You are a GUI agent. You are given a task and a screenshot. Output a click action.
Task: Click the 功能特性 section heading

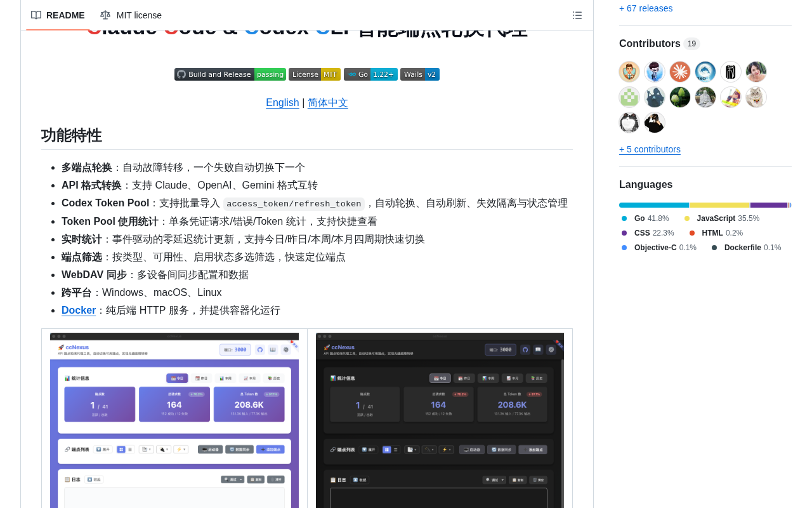pyautogui.click(x=71, y=135)
